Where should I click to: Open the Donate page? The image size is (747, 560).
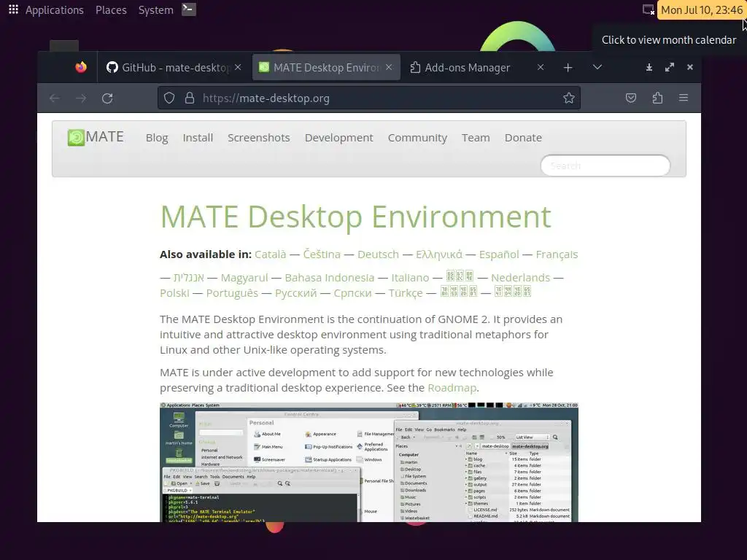(x=523, y=138)
